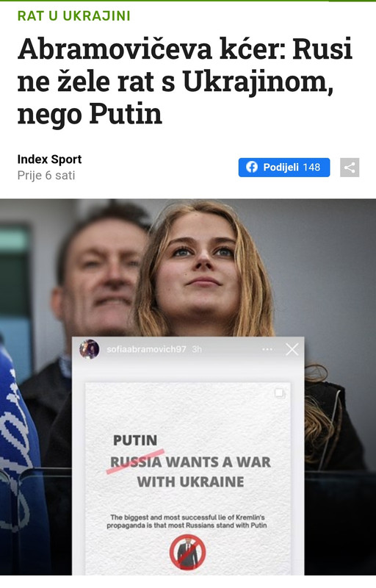Select the RAT U UKRAJINI category label
The image size is (376, 588).
(73, 15)
